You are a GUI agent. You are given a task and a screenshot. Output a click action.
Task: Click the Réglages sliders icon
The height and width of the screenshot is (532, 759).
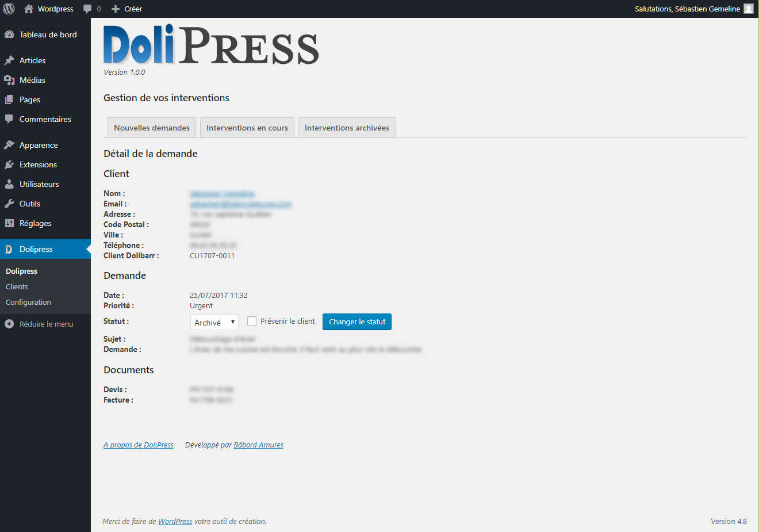pos(9,223)
